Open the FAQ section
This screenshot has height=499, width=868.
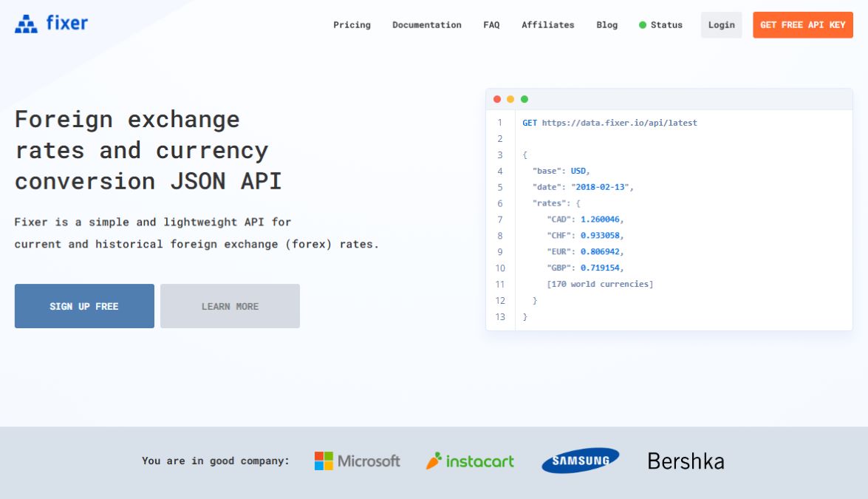click(491, 24)
